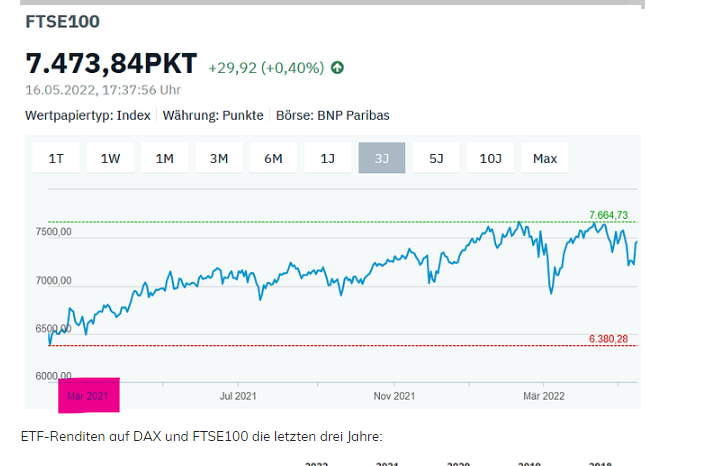Select the 1T time range tab
This screenshot has width=701, height=466.
pyautogui.click(x=56, y=158)
